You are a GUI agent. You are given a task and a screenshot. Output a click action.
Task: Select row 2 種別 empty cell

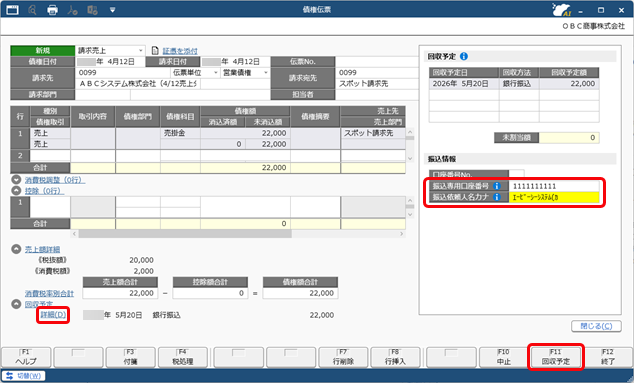pos(50,155)
